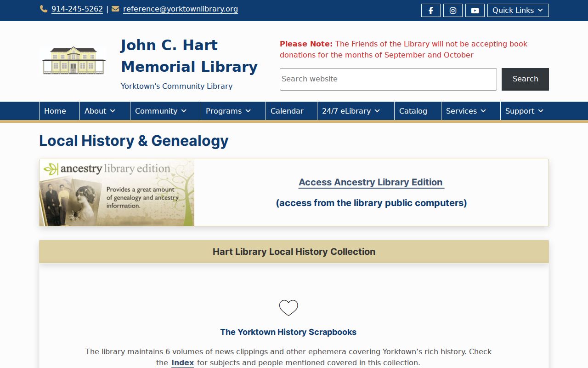Click the Yorktown's Community Library tagline
588x368 pixels.
176,86
